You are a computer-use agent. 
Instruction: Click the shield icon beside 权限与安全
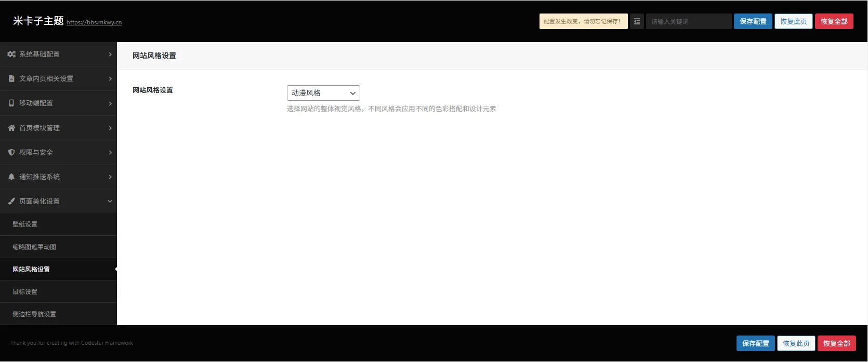(11, 152)
